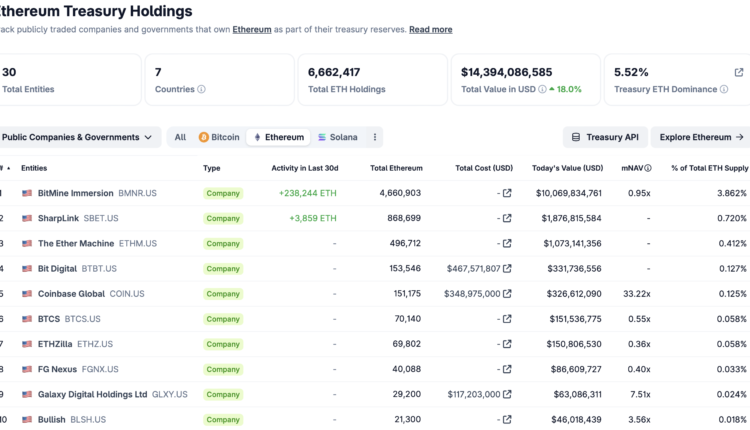Select the Ethereum filter tab
Screen dimensions: 750x430
(x=278, y=137)
